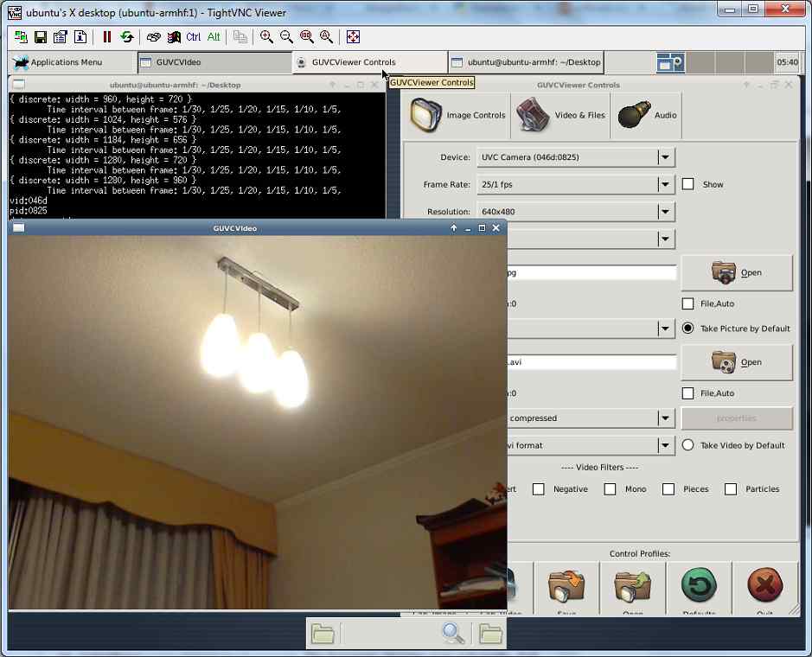Expand the avi format dropdown
Image resolution: width=812 pixels, height=657 pixels.
click(591, 445)
